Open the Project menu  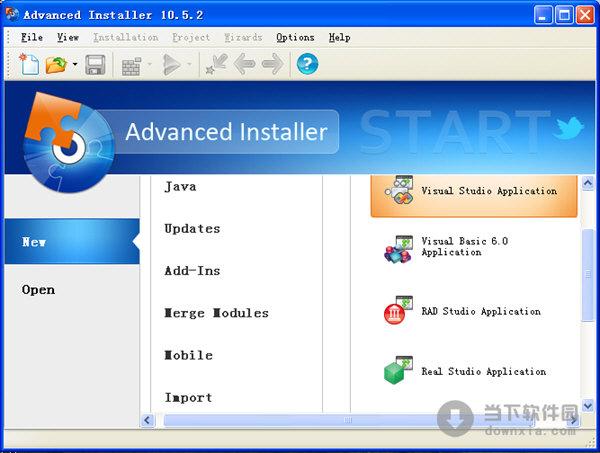tap(191, 37)
